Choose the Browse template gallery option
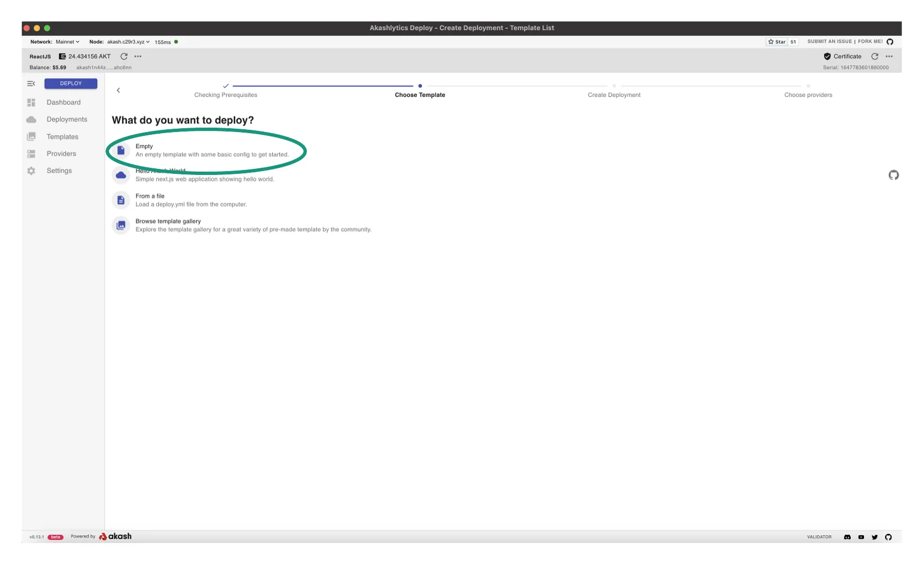 pyautogui.click(x=168, y=221)
